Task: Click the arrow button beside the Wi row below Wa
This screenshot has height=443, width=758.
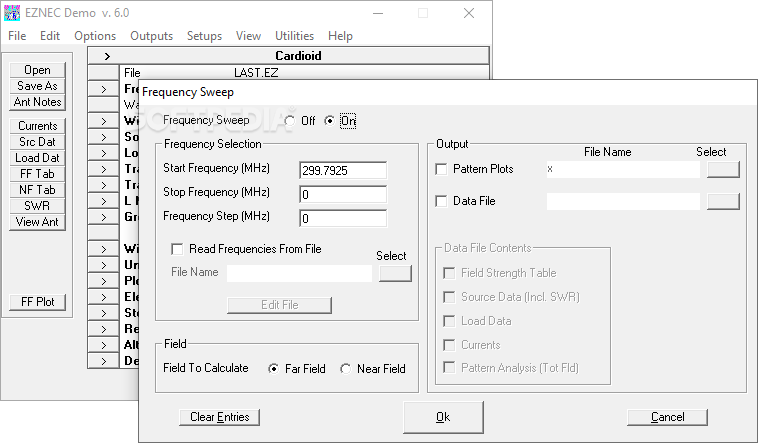Action: pyautogui.click(x=103, y=121)
